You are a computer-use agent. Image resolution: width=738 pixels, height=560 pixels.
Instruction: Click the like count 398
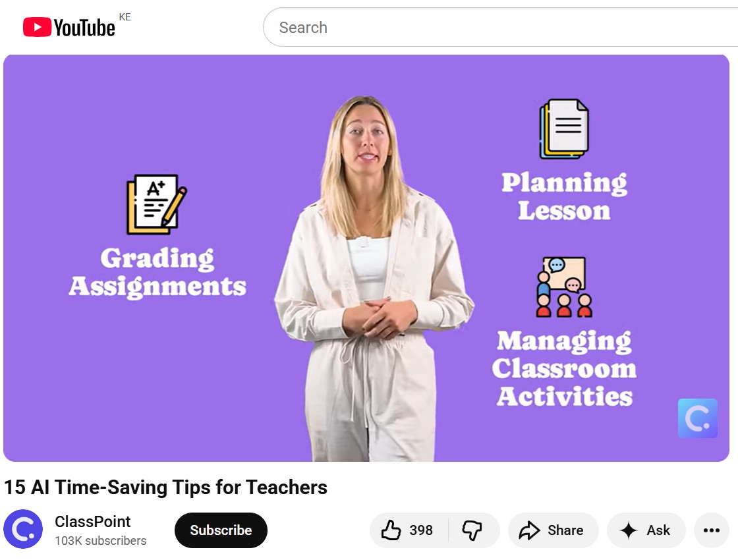click(421, 530)
